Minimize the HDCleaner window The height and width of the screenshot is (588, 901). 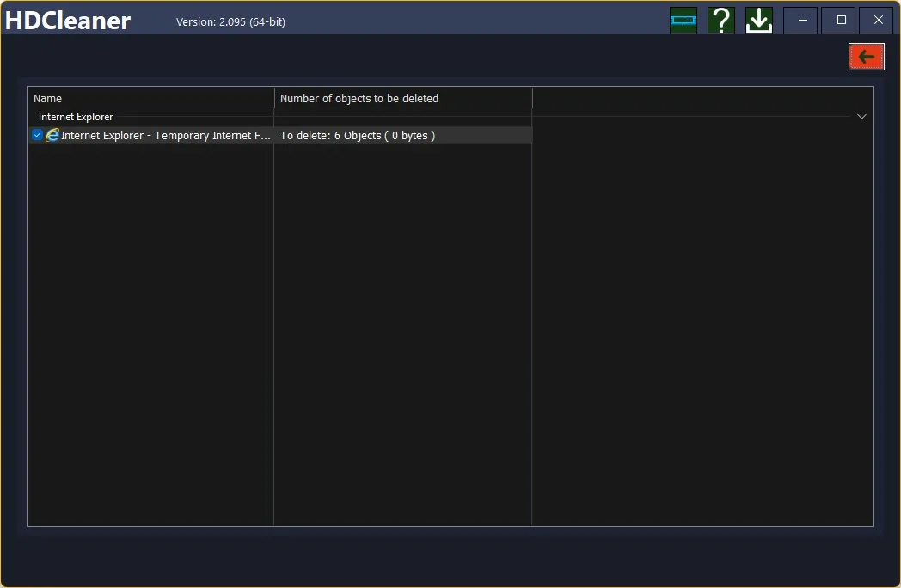click(802, 20)
